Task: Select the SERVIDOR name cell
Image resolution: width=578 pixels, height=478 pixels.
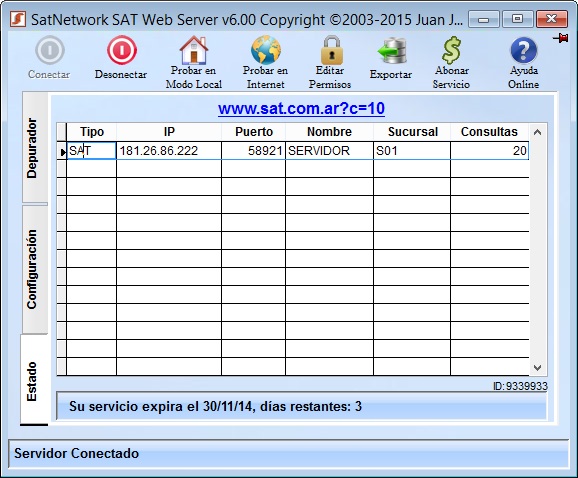Action: [x=329, y=151]
